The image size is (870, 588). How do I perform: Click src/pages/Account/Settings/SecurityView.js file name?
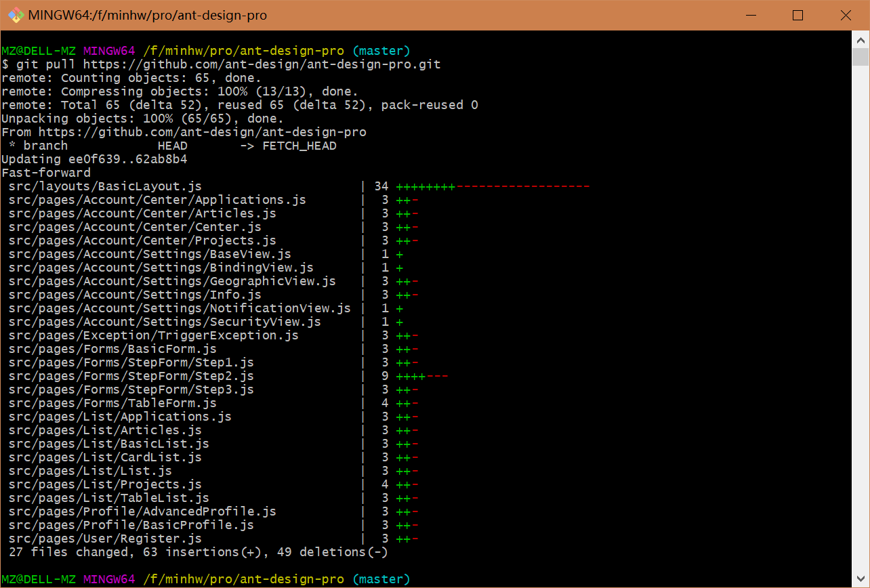(x=165, y=322)
